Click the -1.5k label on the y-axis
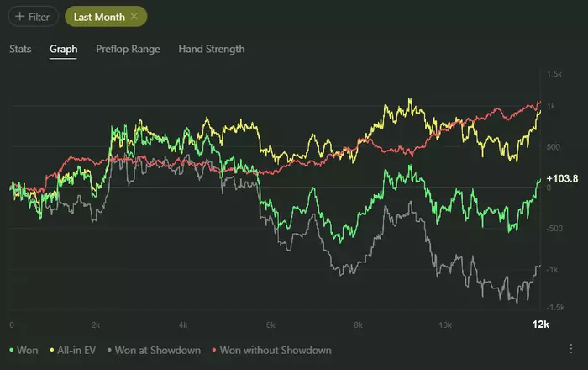This screenshot has width=588, height=370. [x=555, y=309]
